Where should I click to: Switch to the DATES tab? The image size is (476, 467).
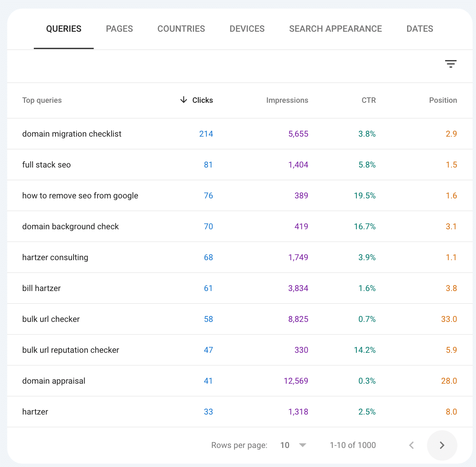pyautogui.click(x=419, y=29)
